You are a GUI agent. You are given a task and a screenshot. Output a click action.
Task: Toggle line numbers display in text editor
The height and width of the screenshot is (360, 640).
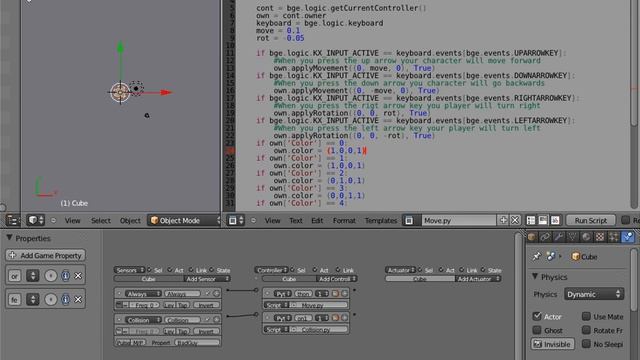pyautogui.click(x=531, y=220)
